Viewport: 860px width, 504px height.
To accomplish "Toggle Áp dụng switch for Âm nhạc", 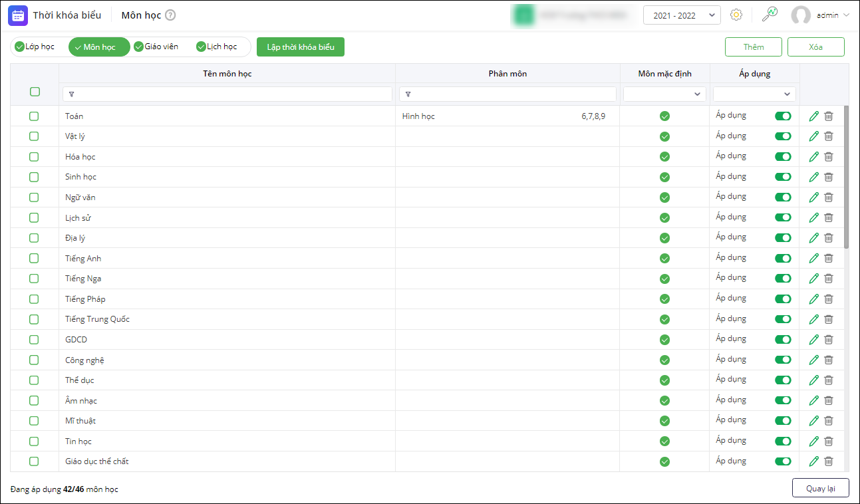I will click(783, 400).
